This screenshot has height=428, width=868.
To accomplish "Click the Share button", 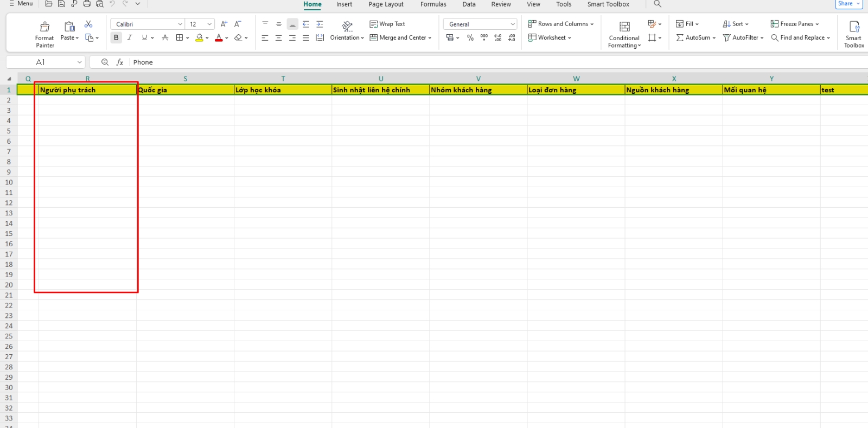I will [x=848, y=4].
